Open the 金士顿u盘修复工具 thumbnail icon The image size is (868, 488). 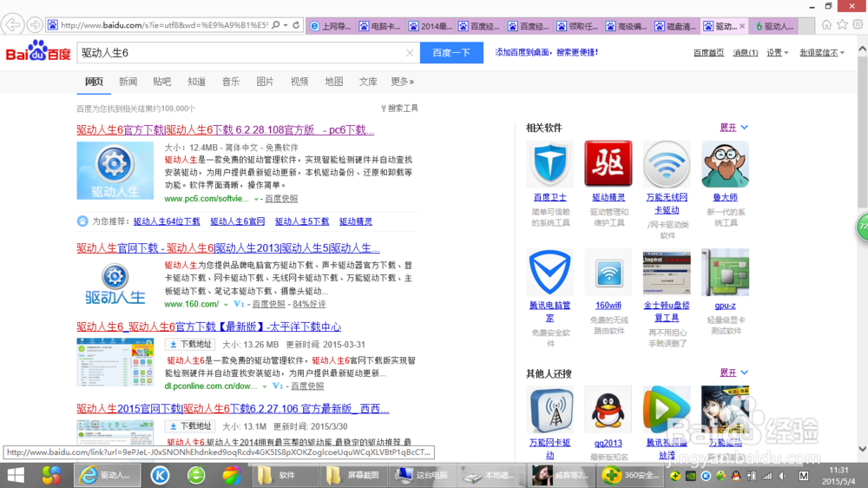(x=667, y=272)
